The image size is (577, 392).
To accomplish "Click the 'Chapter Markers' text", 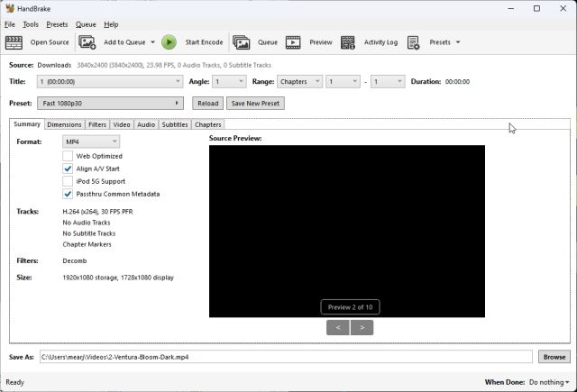I will click(x=87, y=244).
